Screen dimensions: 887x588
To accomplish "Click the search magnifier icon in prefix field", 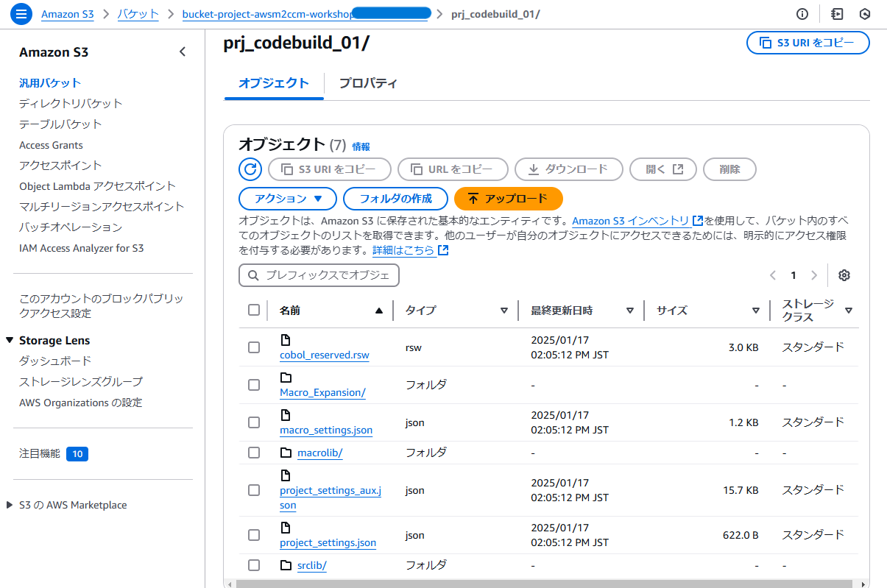I will (253, 275).
